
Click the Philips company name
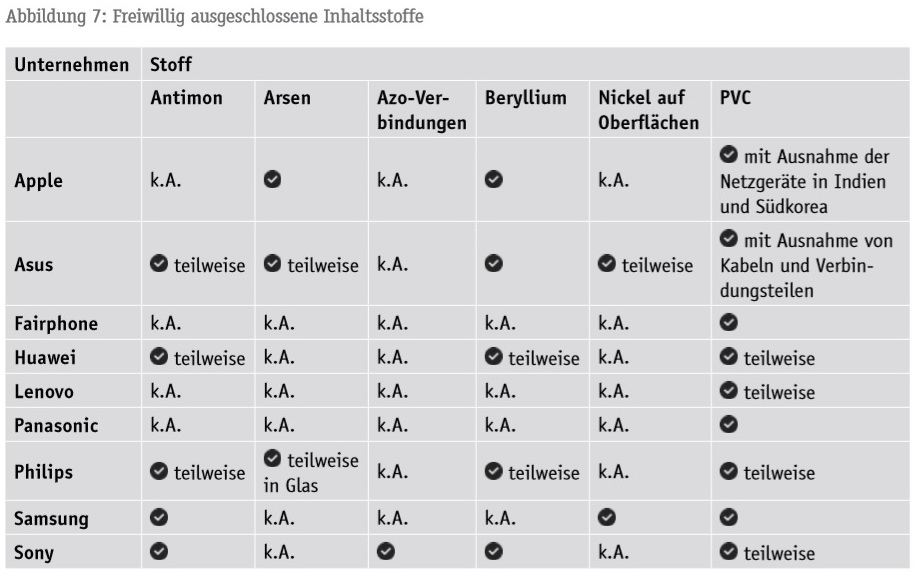point(44,472)
